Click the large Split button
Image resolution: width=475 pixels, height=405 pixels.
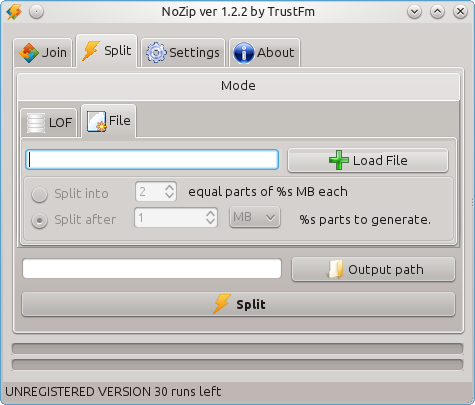coord(238,304)
